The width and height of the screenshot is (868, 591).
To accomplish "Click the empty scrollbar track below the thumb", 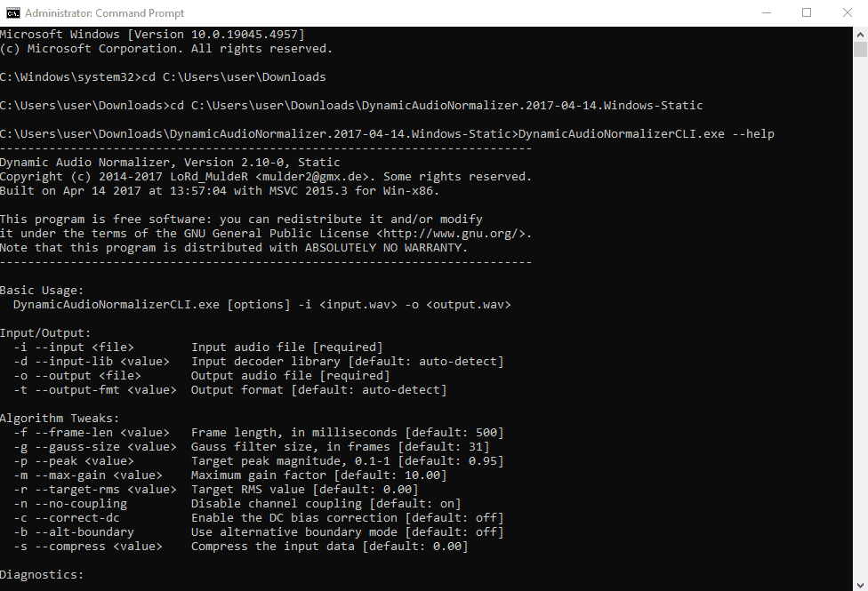I will pos(860,311).
